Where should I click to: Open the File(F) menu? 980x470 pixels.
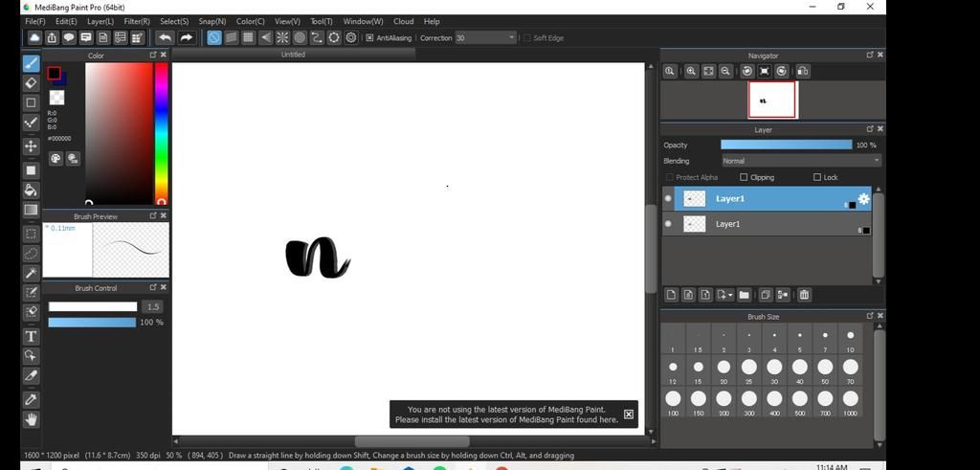point(35,21)
